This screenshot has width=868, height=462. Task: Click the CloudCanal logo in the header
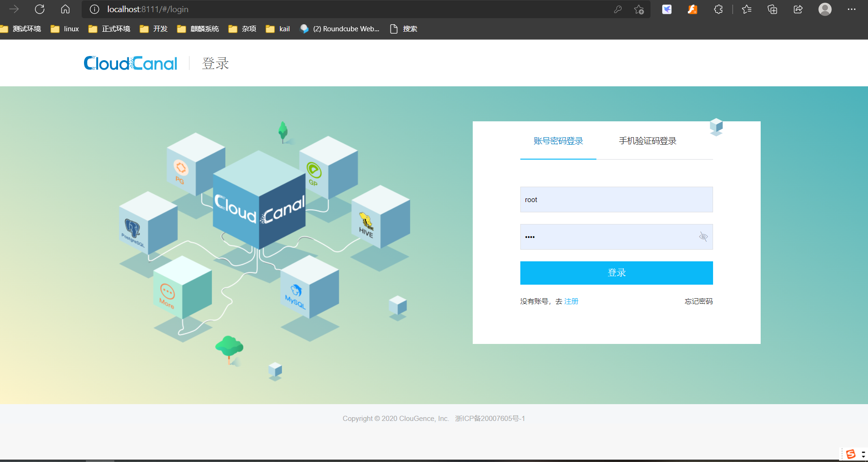point(131,63)
